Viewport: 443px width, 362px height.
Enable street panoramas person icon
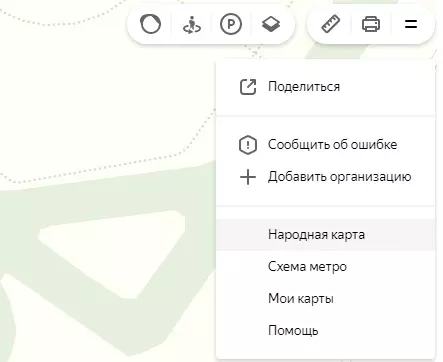point(192,25)
